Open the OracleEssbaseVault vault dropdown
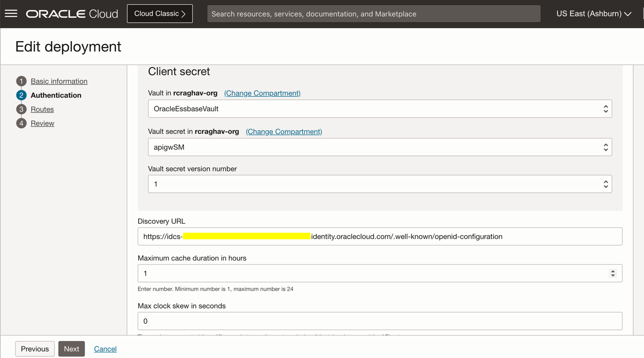This screenshot has height=358, width=644. point(380,109)
